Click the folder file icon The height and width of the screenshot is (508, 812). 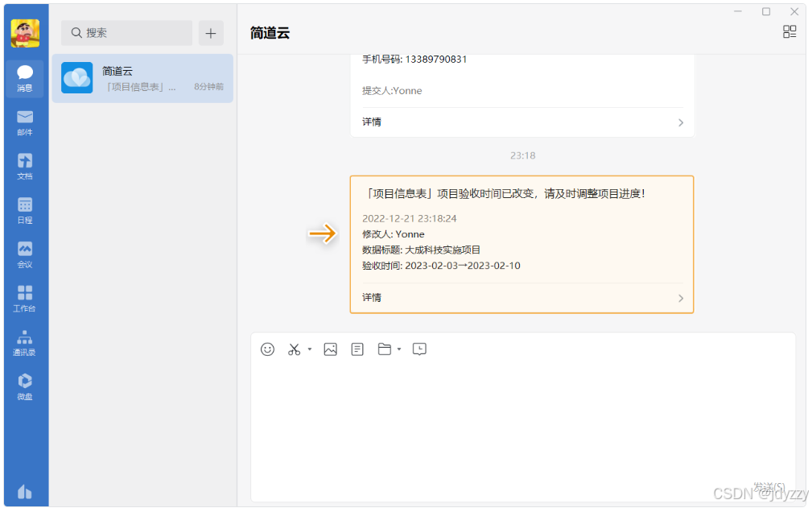coord(384,349)
